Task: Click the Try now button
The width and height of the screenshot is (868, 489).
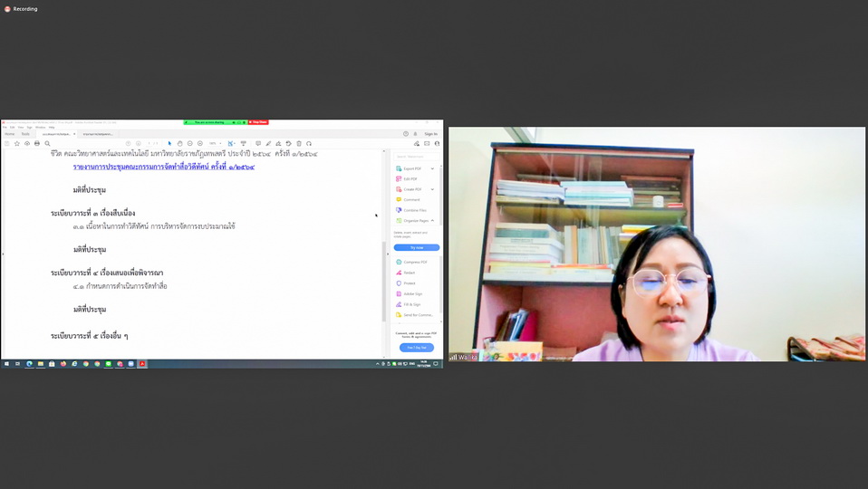Action: [417, 247]
